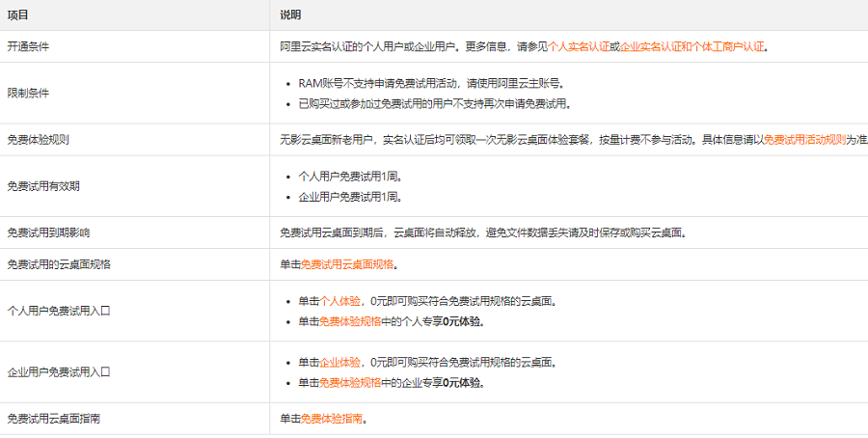Click the text 企业用户免费试用1周
Viewport: 868px width, 438px height.
point(350,197)
